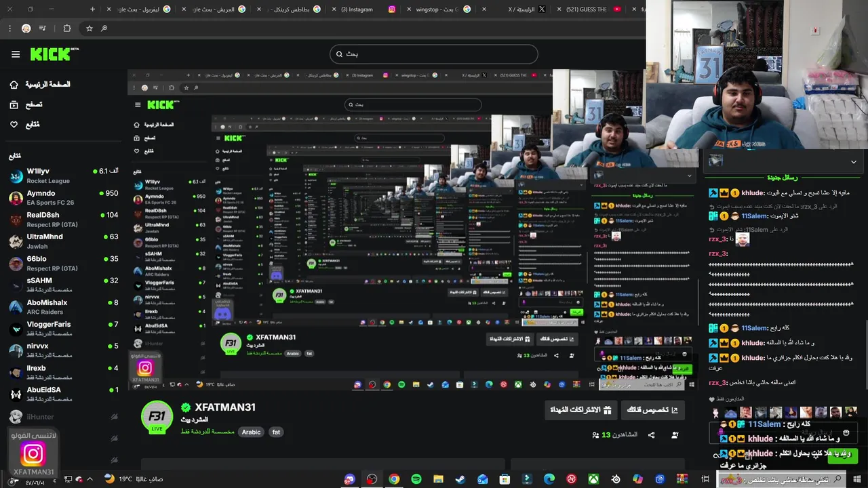Open the Chrome extensions puzzle icon
This screenshot has height=488, width=868.
(x=66, y=28)
